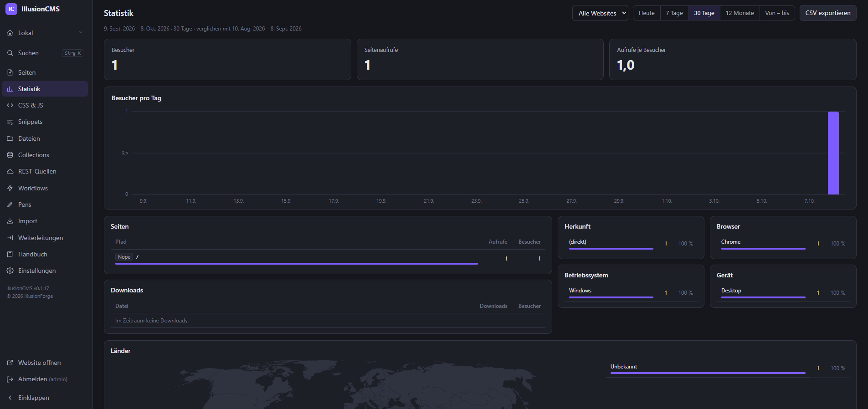
Task: Go to the Collections section
Action: pyautogui.click(x=45, y=155)
